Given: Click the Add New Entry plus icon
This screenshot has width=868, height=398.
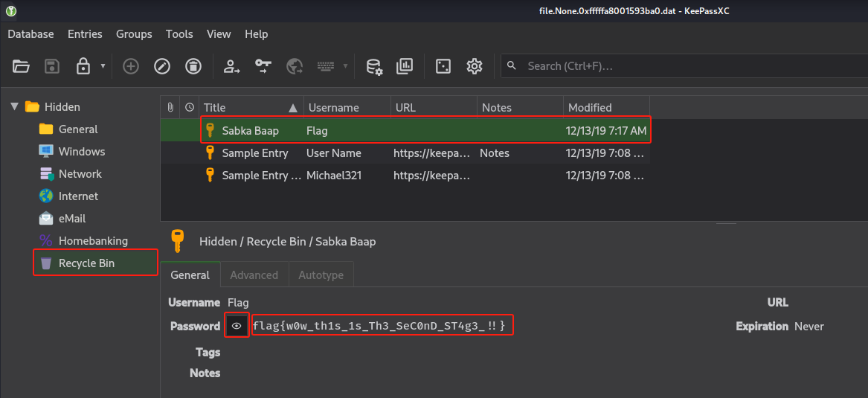Looking at the screenshot, I should (131, 66).
